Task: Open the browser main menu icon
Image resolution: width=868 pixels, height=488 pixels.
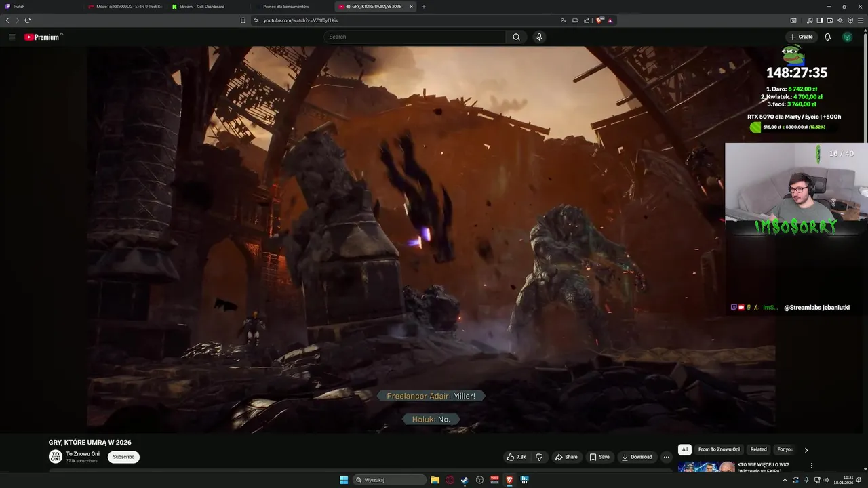Action: (x=861, y=20)
